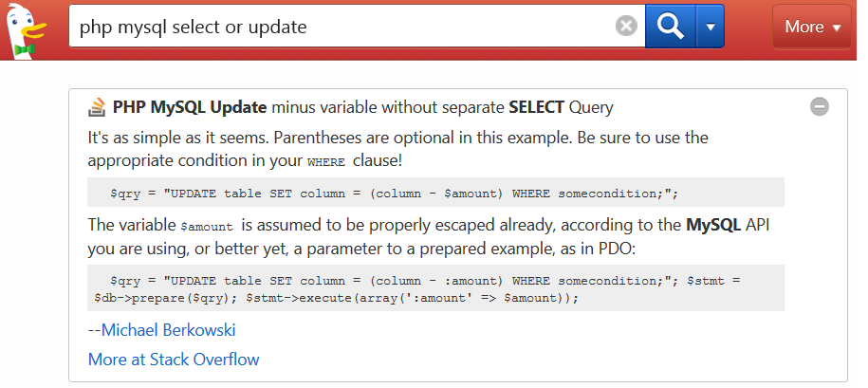Open the arrow dropdown beside search button

tap(711, 26)
